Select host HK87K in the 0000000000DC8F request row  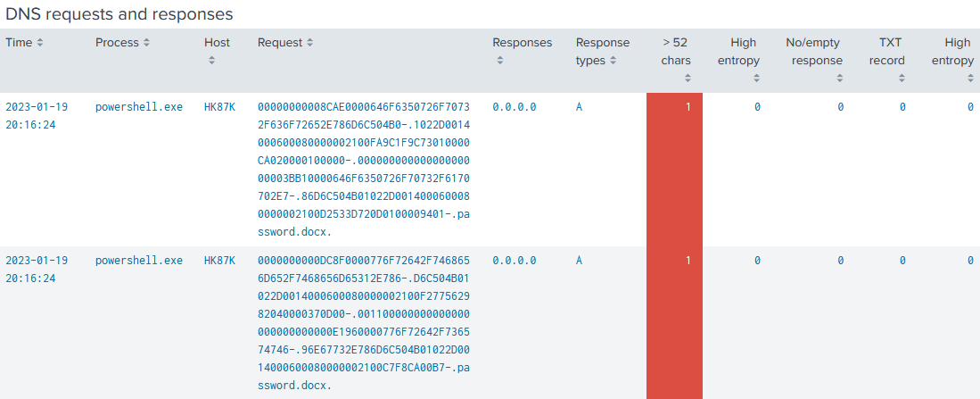coord(219,261)
